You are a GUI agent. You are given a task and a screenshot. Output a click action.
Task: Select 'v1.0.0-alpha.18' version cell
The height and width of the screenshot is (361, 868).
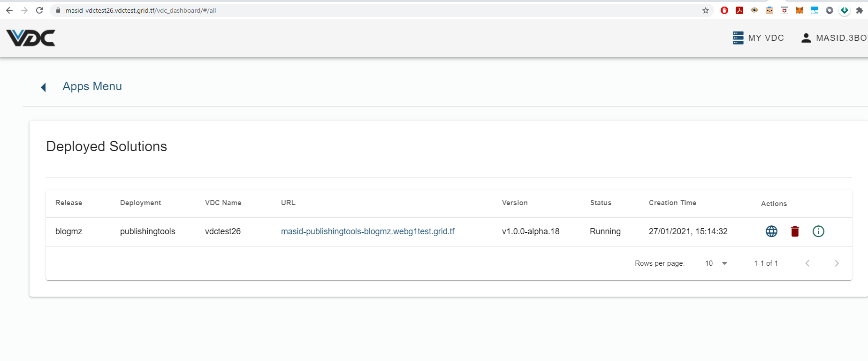[x=531, y=231]
